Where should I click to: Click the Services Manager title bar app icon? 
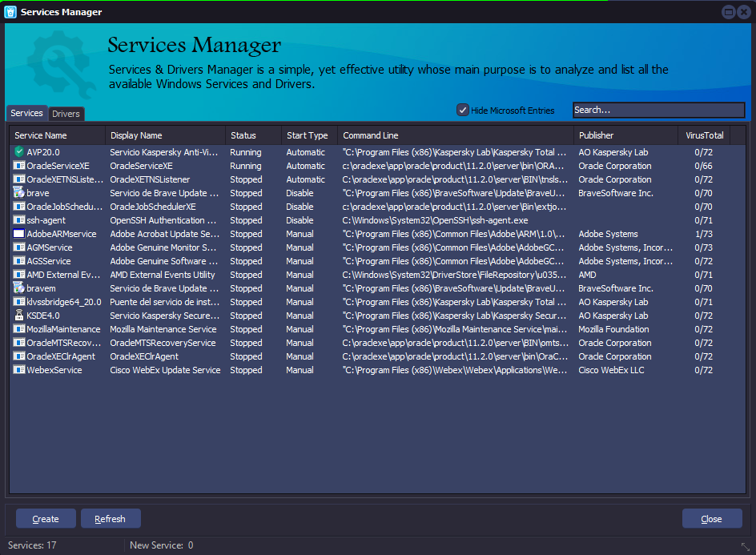(x=10, y=12)
